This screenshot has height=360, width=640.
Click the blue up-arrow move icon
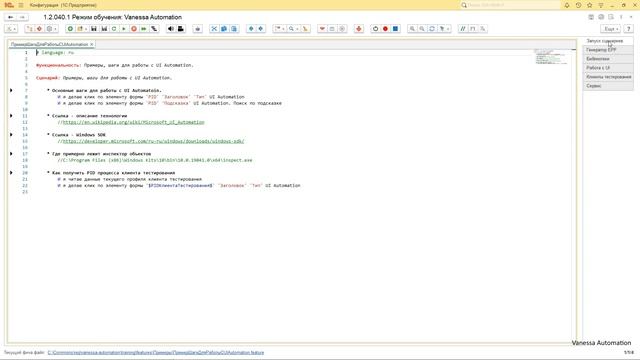pyautogui.click(x=251, y=29)
